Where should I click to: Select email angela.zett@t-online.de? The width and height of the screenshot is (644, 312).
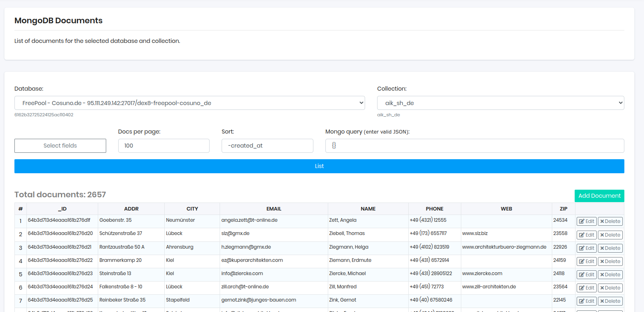(x=249, y=220)
